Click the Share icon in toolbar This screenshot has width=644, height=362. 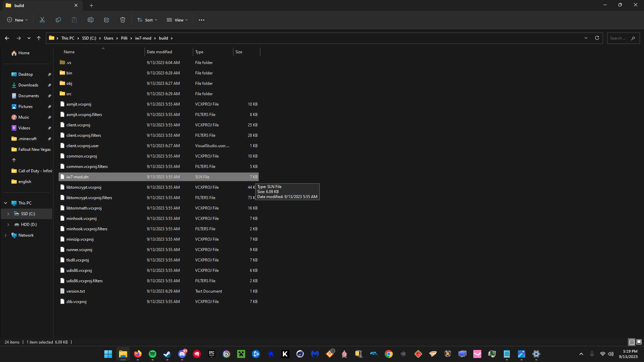coord(107,20)
